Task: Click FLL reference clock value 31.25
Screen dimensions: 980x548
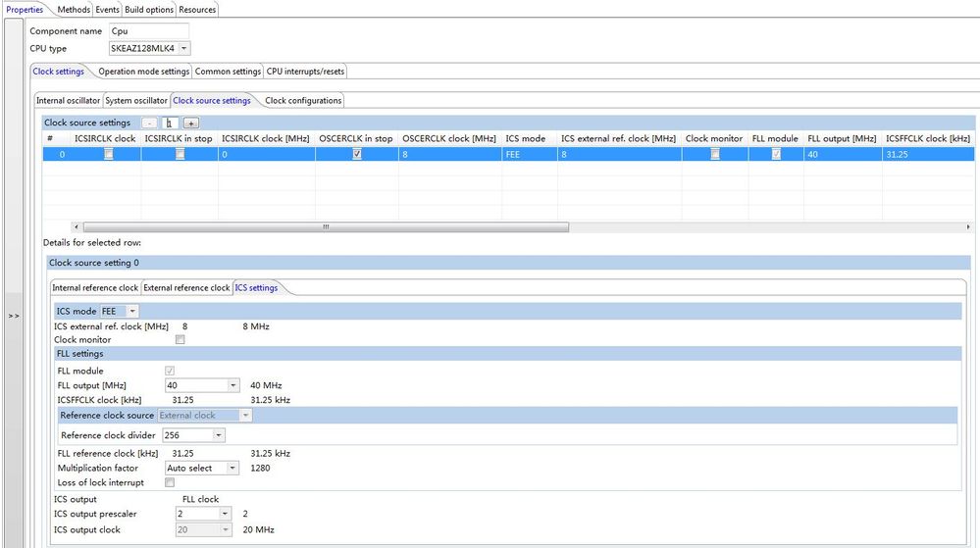Action: pos(183,454)
